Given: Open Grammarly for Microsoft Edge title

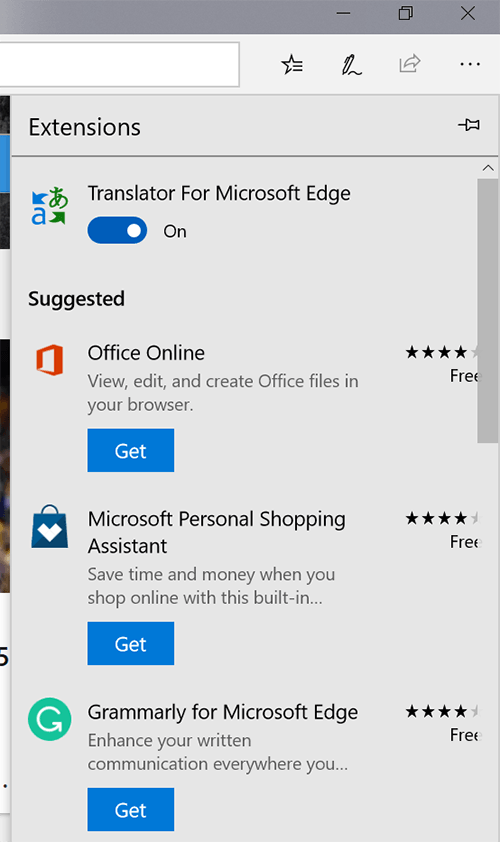Looking at the screenshot, I should click(x=223, y=713).
